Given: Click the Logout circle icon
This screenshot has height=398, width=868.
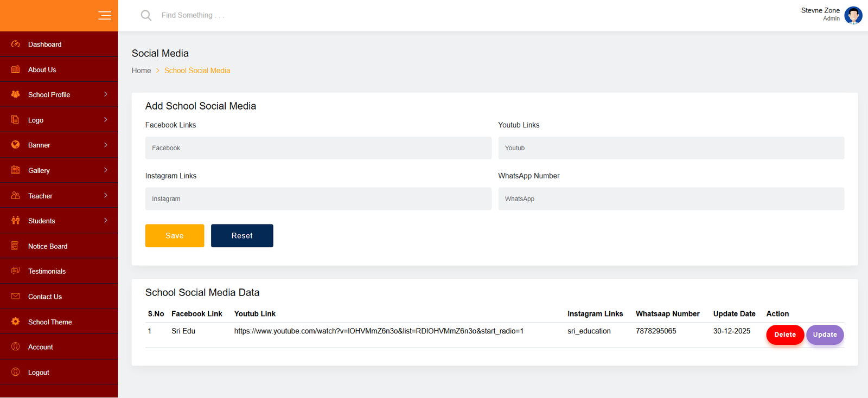Looking at the screenshot, I should coord(16,372).
